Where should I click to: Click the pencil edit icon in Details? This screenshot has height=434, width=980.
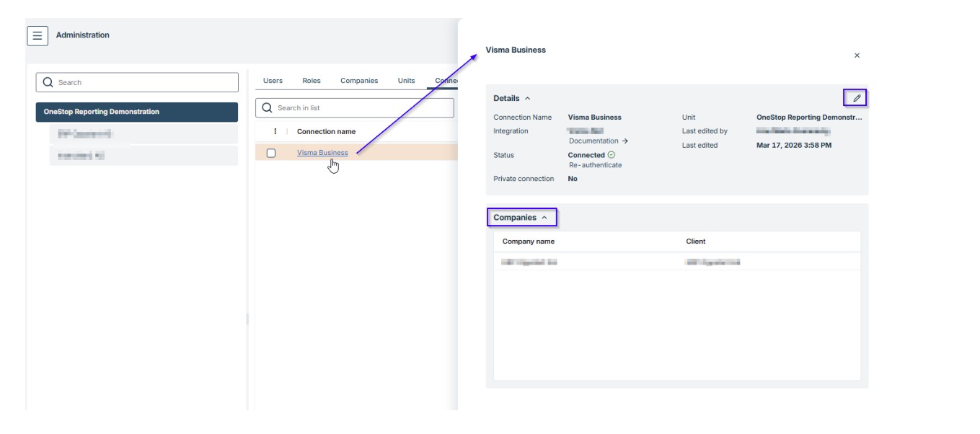click(856, 98)
